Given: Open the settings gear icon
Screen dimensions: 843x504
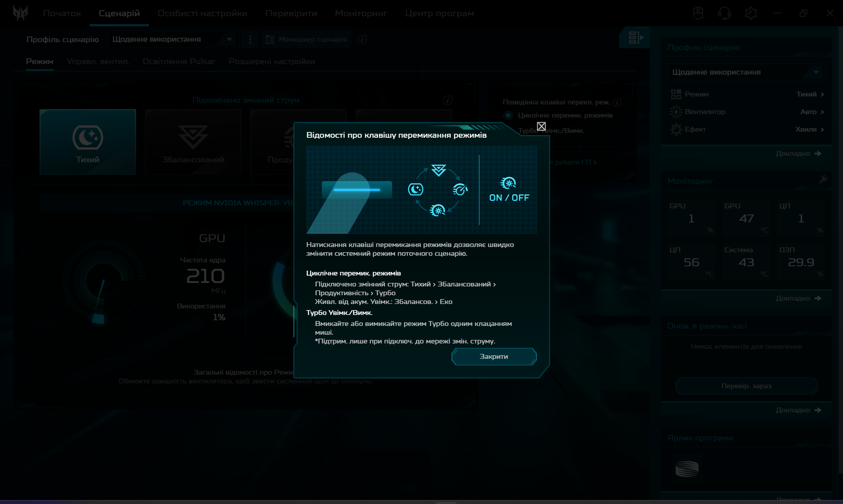Looking at the screenshot, I should [751, 13].
